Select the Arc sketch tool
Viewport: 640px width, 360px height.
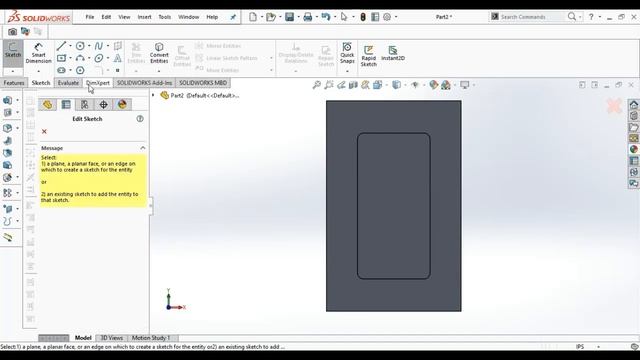pos(80,58)
